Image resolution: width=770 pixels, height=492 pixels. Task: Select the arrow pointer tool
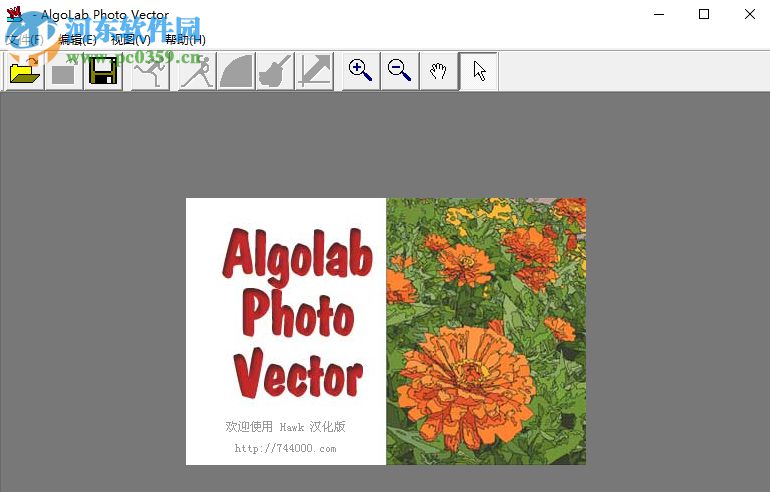(479, 72)
